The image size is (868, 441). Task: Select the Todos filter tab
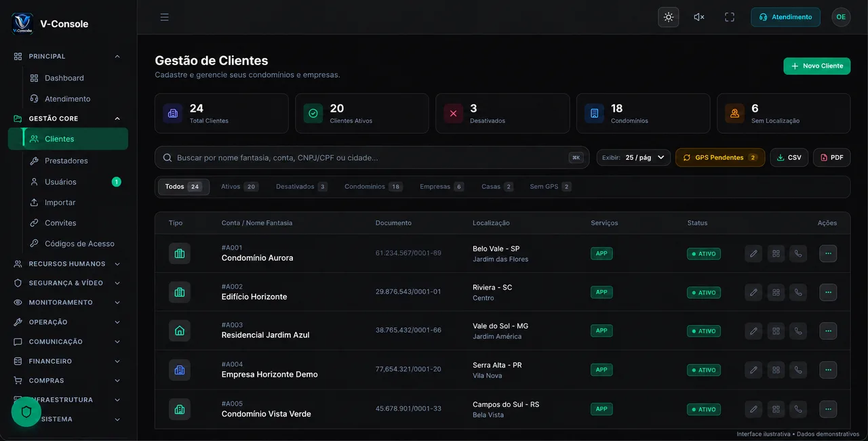tap(184, 187)
